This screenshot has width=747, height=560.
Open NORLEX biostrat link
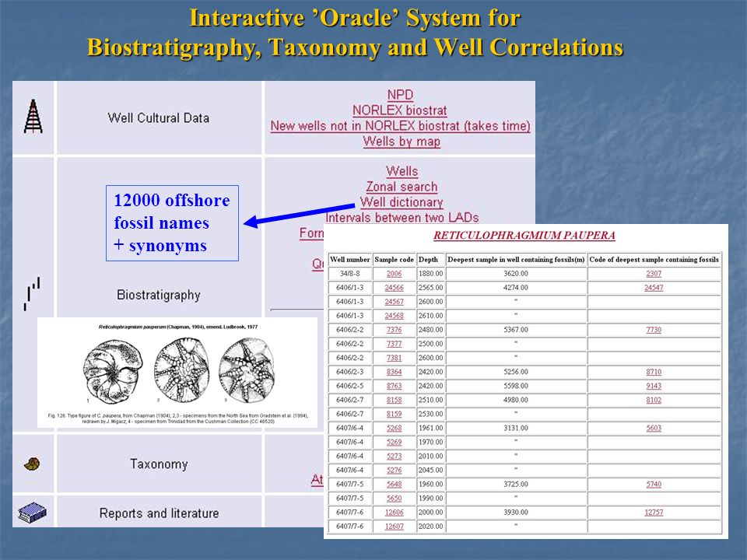click(x=400, y=110)
